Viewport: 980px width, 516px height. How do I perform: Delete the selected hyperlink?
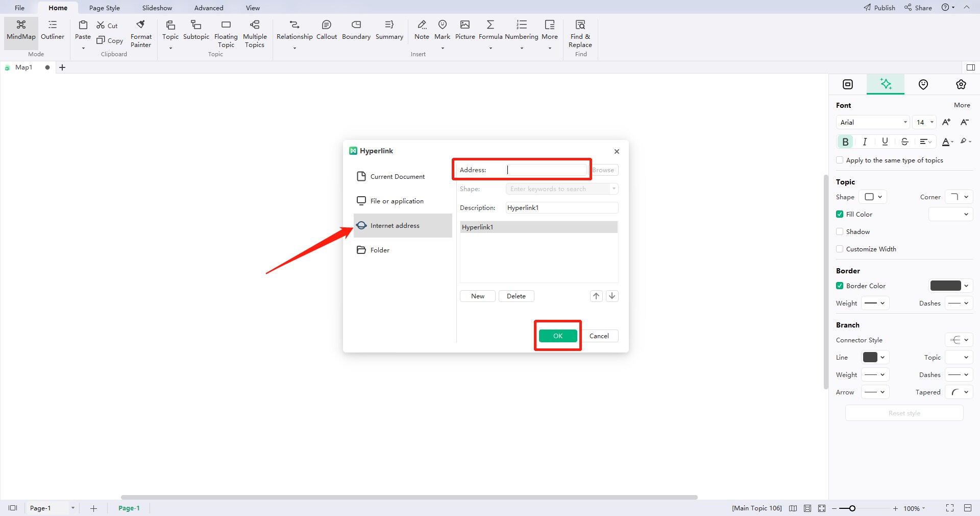coord(516,296)
